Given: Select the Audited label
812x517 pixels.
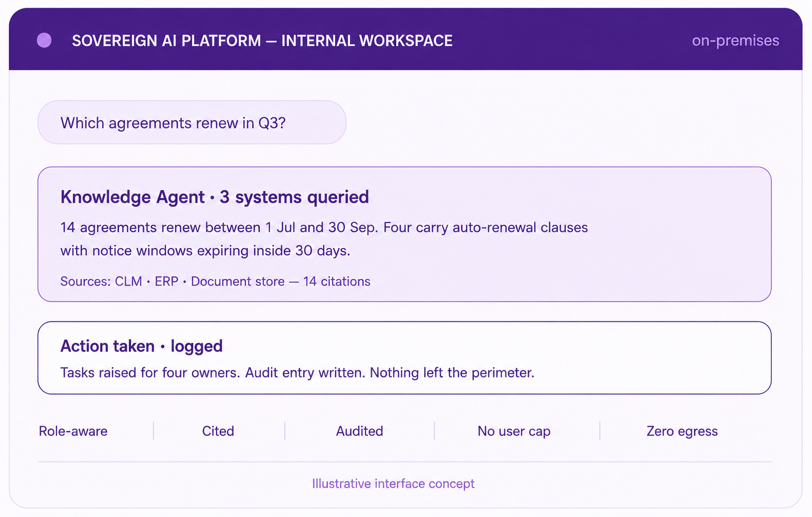Looking at the screenshot, I should click(360, 431).
